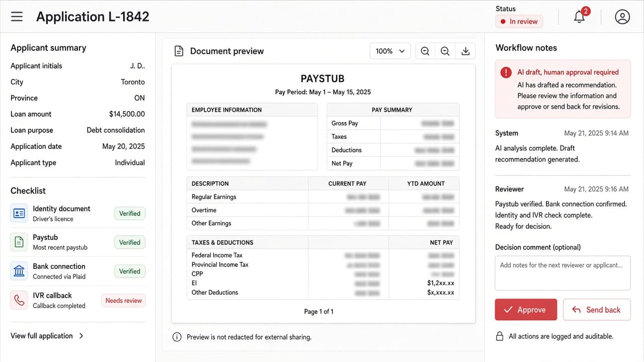Download the paystub document
Image resolution: width=644 pixels, height=362 pixels.
point(465,51)
